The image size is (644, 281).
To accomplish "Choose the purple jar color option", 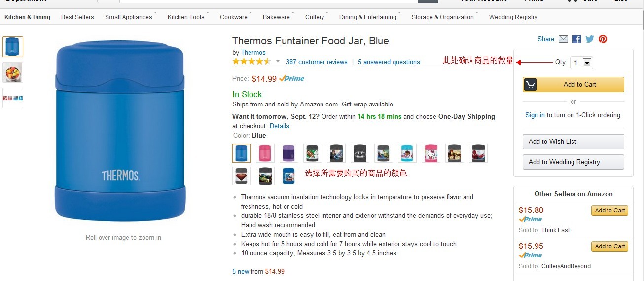I will point(289,153).
